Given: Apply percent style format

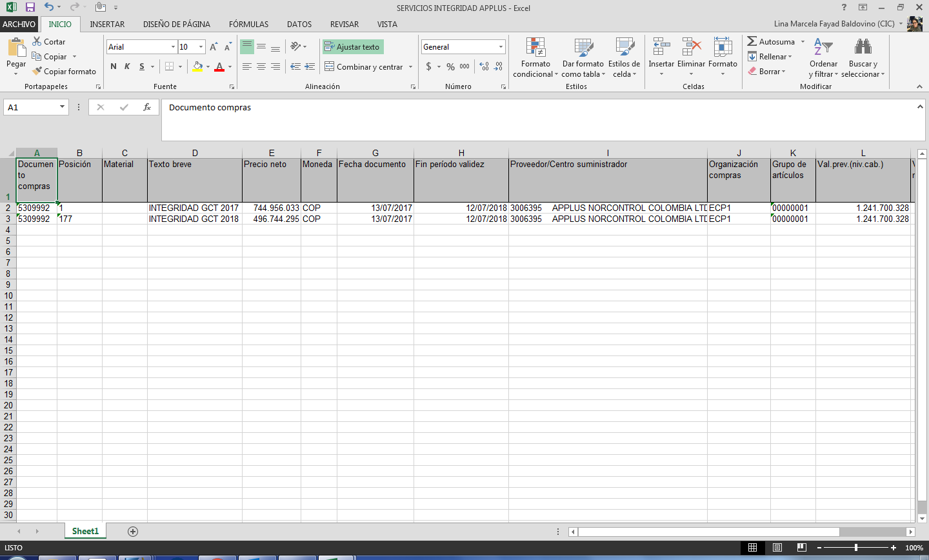Looking at the screenshot, I should (x=450, y=66).
